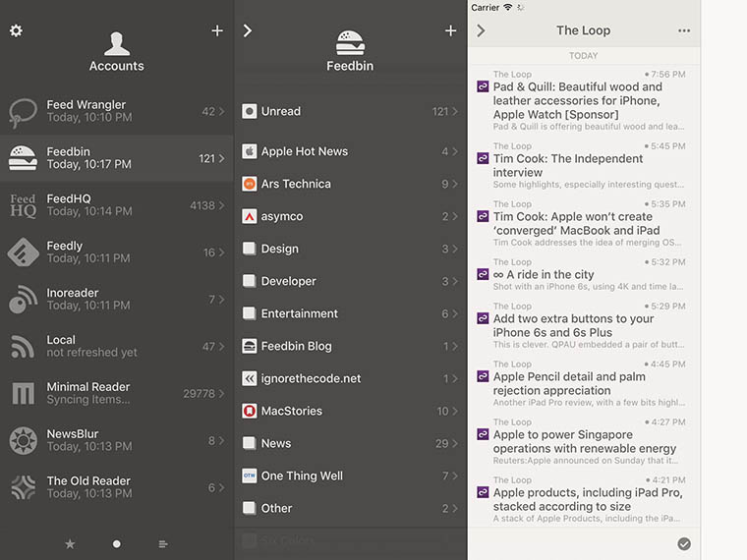The width and height of the screenshot is (747, 560).
Task: Select the NewsBlur sun icon
Action: pos(23,440)
